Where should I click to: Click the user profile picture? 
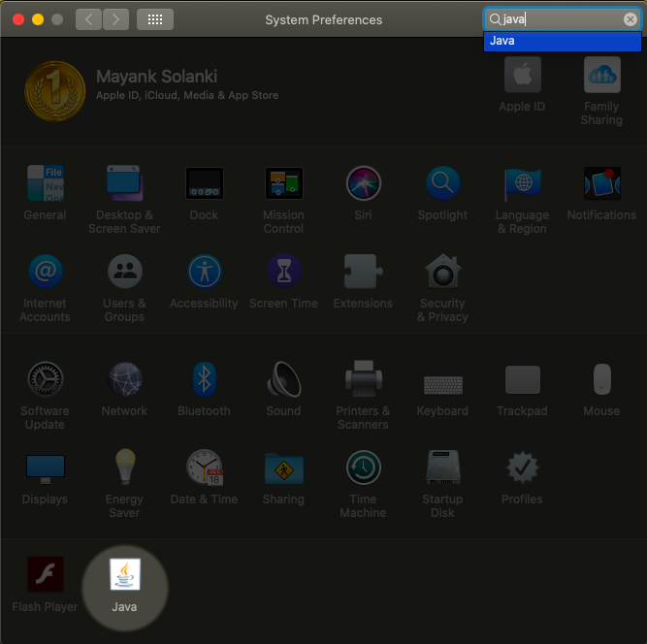click(x=52, y=90)
